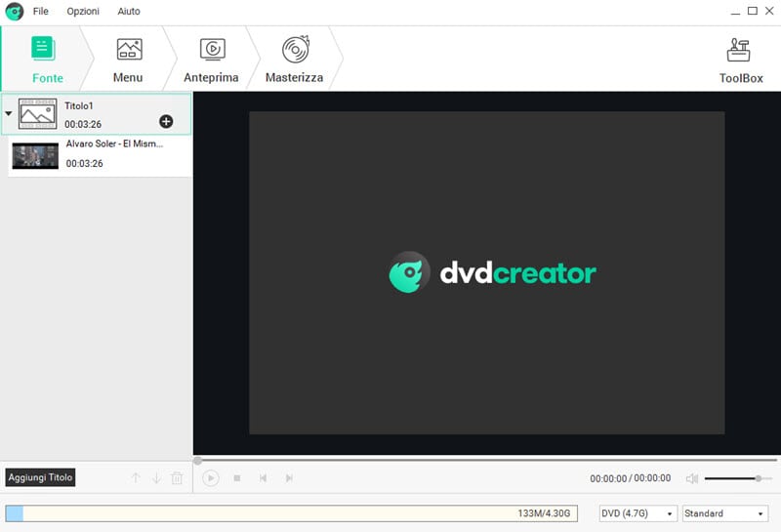Jump to previous clip button
Viewport: 781px width, 532px height.
[x=263, y=478]
